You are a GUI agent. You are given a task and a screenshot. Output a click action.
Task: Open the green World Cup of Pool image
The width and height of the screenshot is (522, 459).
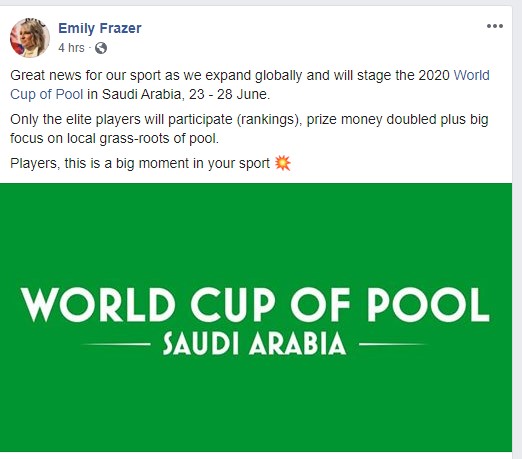256,317
